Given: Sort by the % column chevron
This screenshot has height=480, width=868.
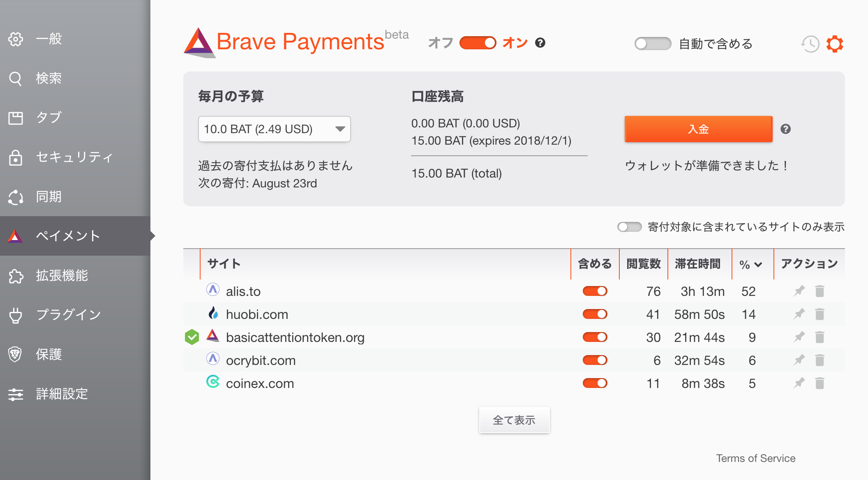Looking at the screenshot, I should [758, 265].
